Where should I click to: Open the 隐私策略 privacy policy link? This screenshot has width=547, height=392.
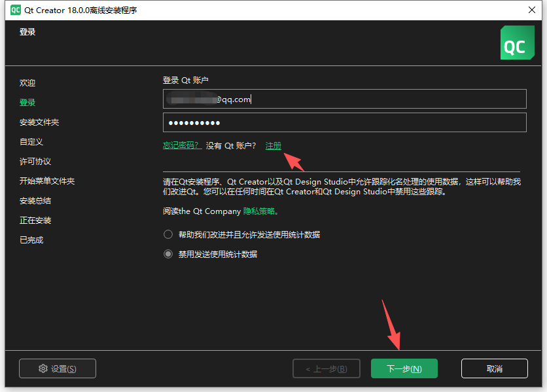point(260,211)
